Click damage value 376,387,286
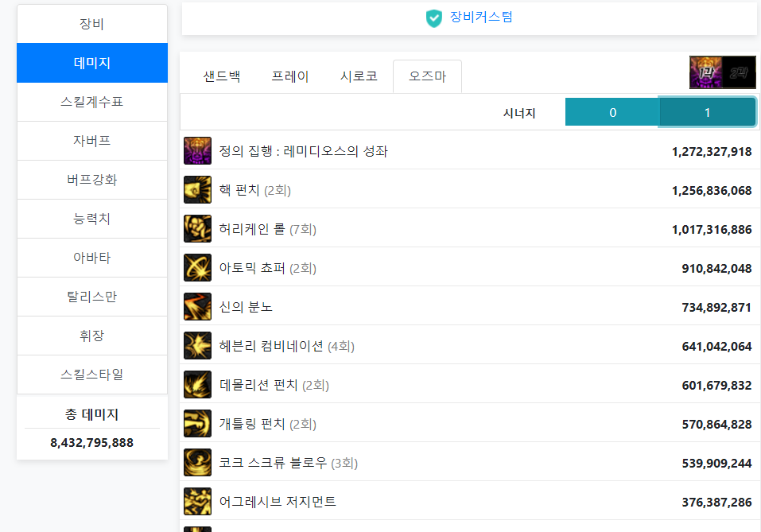Image resolution: width=761 pixels, height=532 pixels. pyautogui.click(x=716, y=503)
